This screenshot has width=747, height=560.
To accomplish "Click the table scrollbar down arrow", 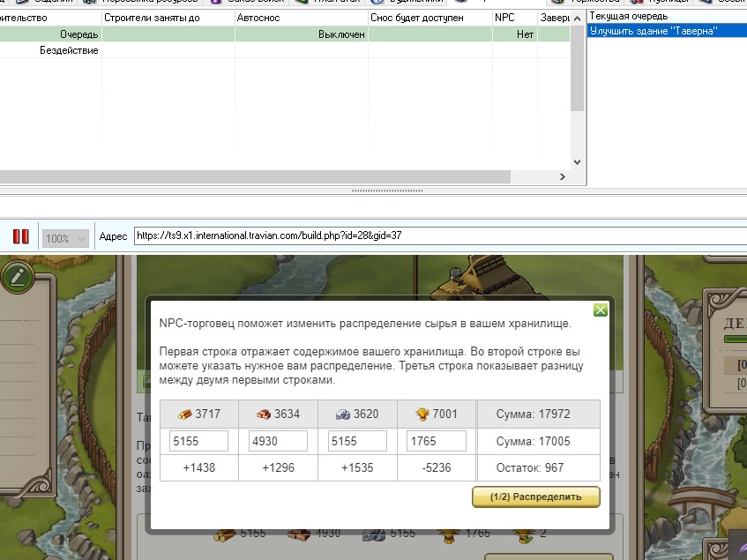I will [577, 162].
